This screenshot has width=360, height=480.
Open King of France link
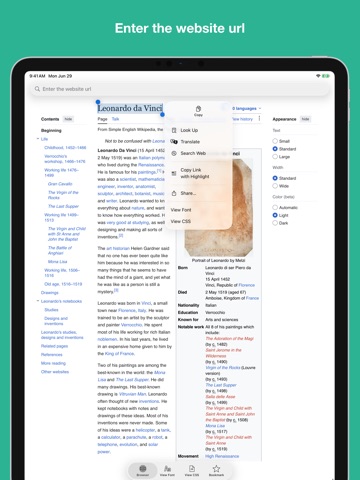(119, 354)
